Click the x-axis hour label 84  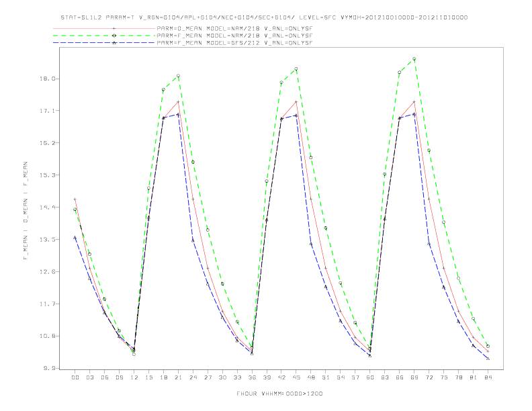[488, 377]
